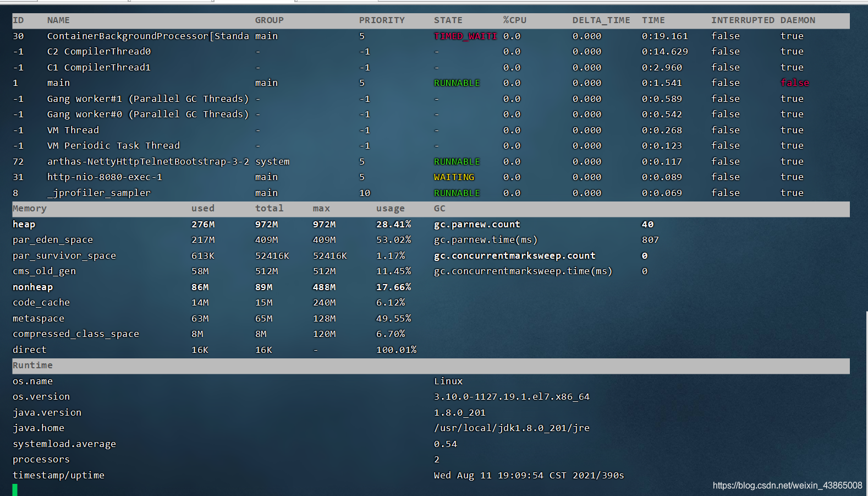Image resolution: width=868 pixels, height=496 pixels.
Task: Click the 'direct' memory label
Action: (30, 350)
